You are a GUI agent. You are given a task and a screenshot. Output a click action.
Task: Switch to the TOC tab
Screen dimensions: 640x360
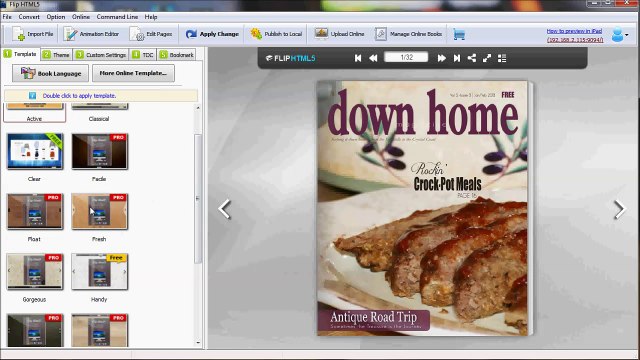point(143,55)
